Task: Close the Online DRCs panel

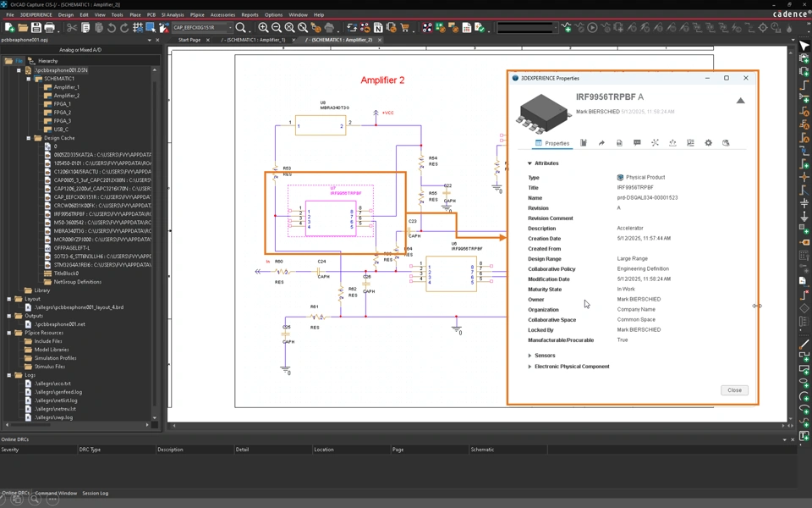Action: tap(793, 439)
